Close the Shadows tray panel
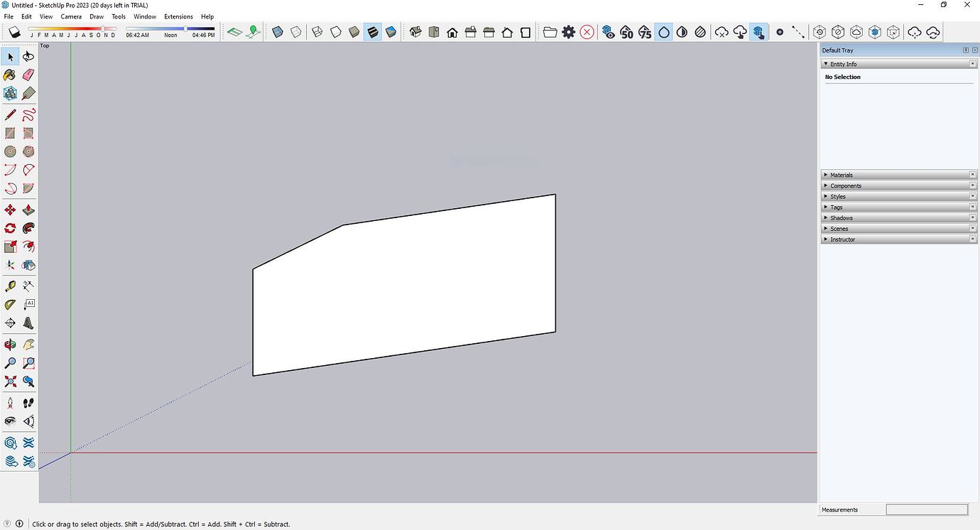The image size is (980, 530). tap(974, 217)
